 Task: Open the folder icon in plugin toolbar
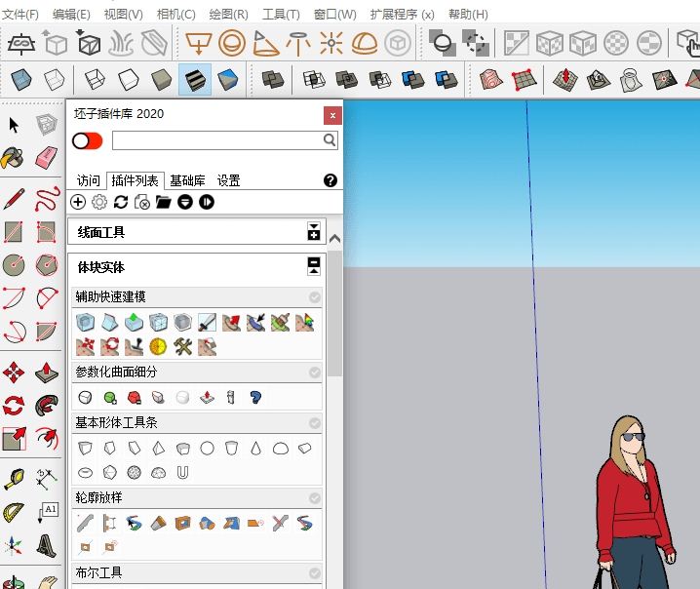point(163,202)
